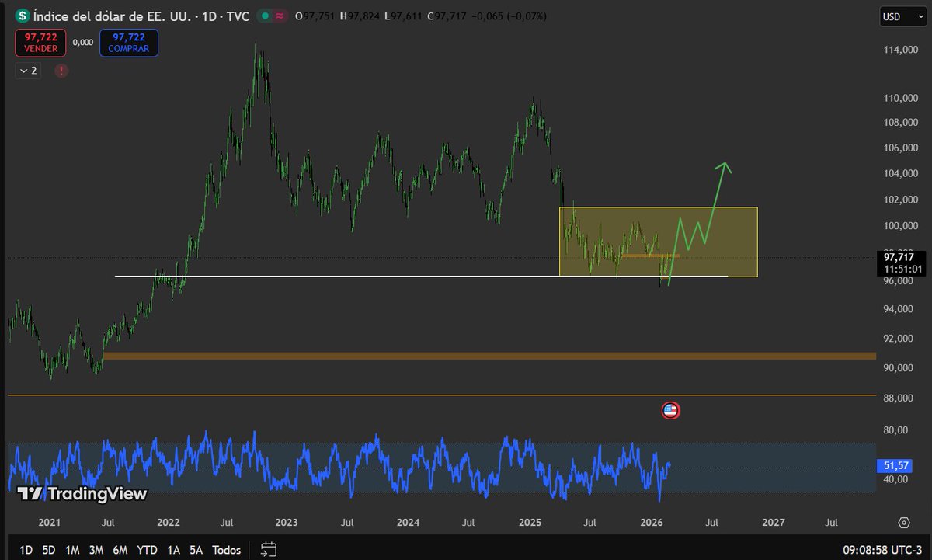Click the green dollar symbol logo icon
The height and width of the screenshot is (560, 932).
[23, 16]
